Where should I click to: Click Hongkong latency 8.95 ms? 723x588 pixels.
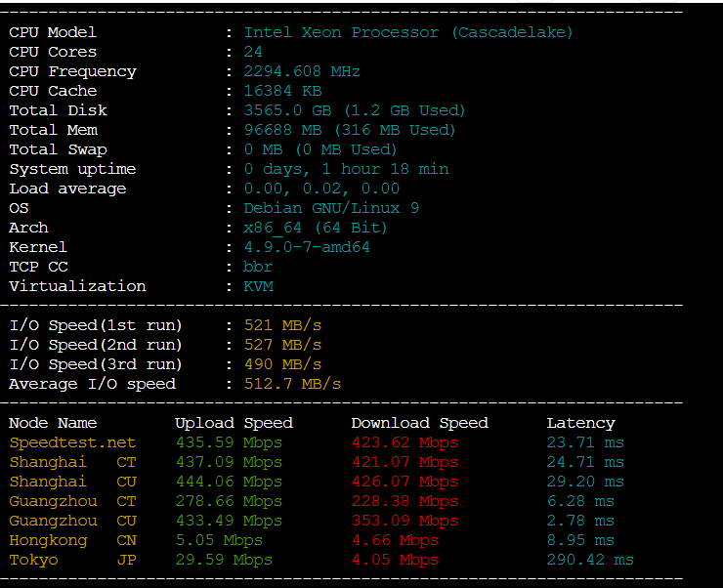pos(581,540)
